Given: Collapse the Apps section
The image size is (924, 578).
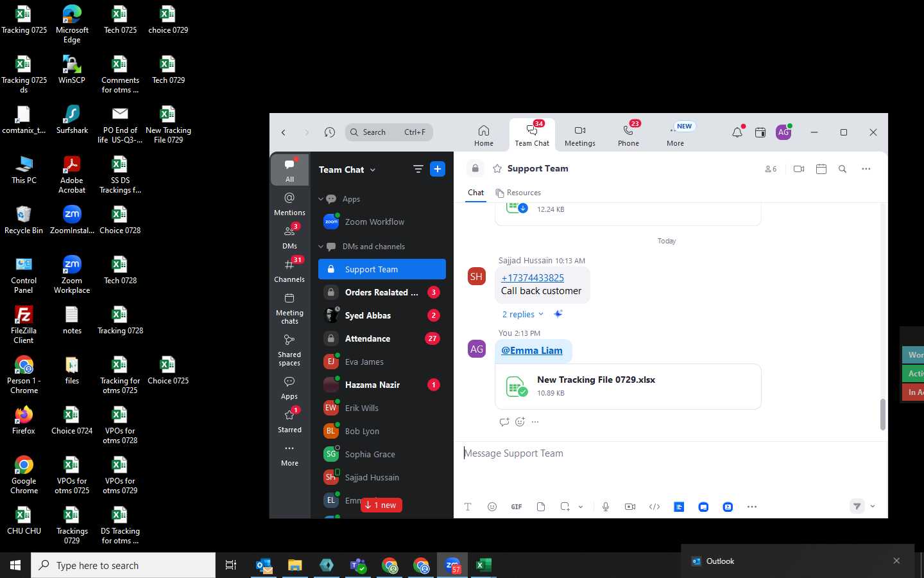Looking at the screenshot, I should click(x=321, y=199).
